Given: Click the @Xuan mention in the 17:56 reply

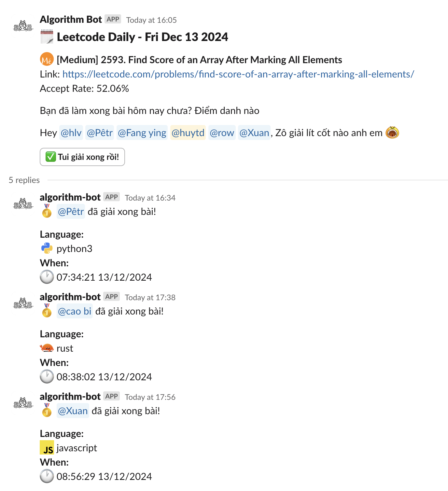Looking at the screenshot, I should pos(73,411).
